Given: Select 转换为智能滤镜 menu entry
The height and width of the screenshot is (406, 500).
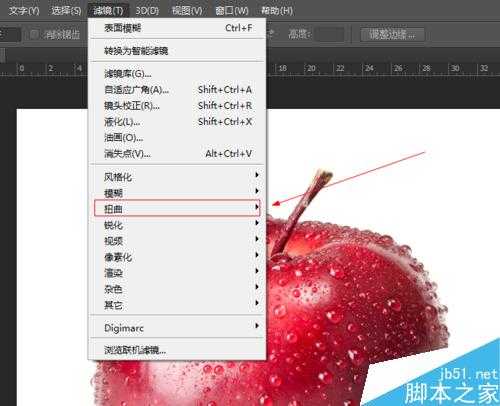Looking at the screenshot, I should click(177, 51).
